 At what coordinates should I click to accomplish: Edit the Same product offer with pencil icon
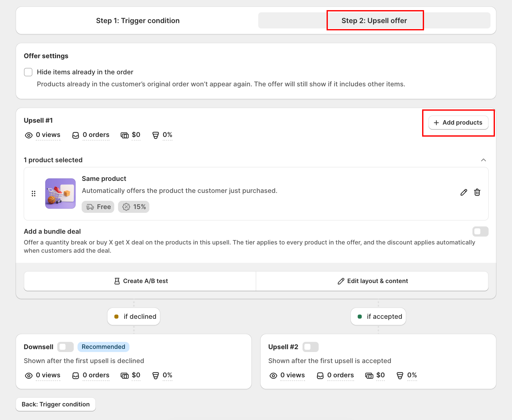464,192
